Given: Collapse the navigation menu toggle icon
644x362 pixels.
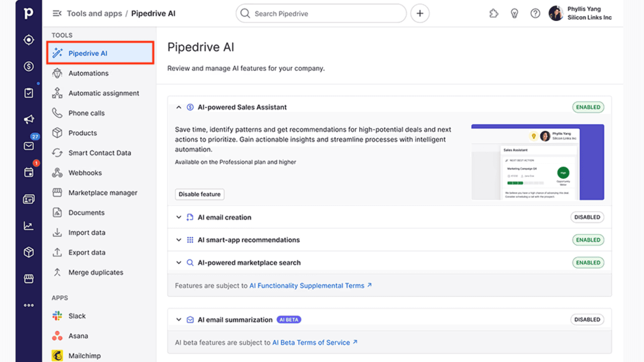Looking at the screenshot, I should coord(57,13).
